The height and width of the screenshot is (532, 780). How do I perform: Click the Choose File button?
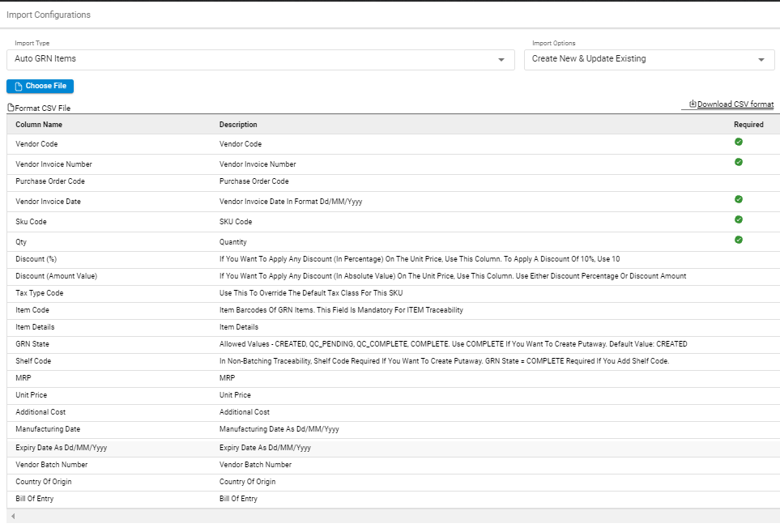(40, 86)
